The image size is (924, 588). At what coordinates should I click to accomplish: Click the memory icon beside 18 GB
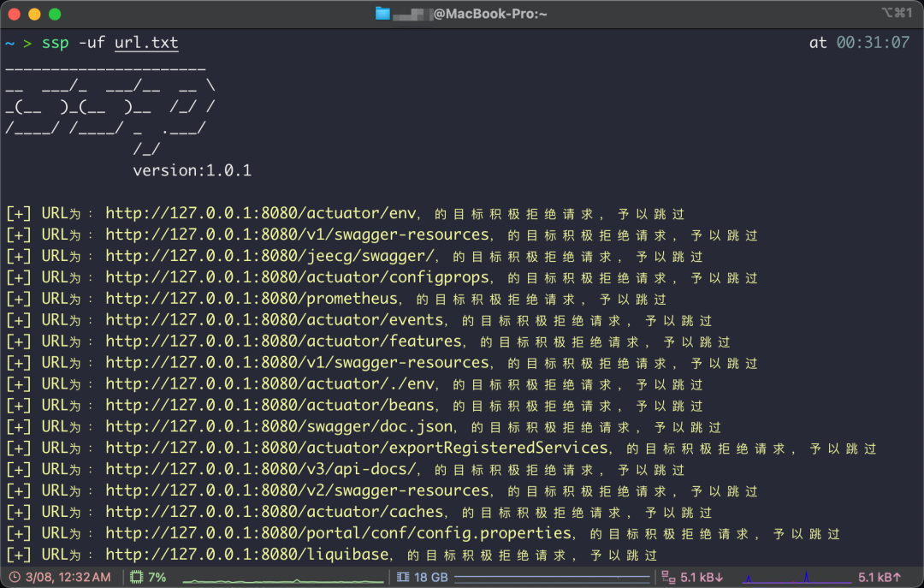pyautogui.click(x=403, y=578)
